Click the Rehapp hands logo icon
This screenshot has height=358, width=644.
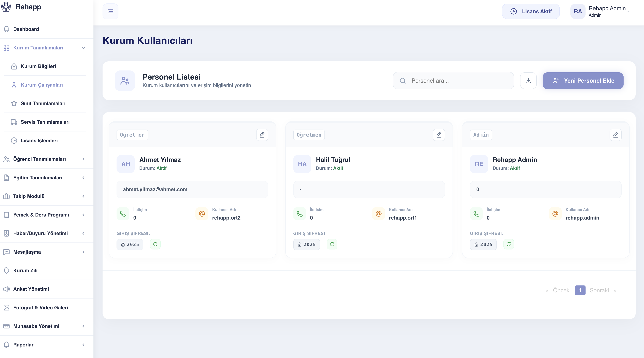6,7
